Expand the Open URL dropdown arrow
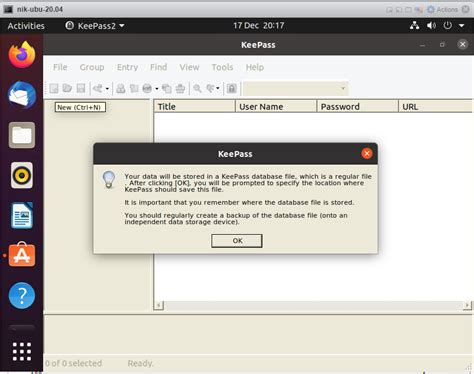 click(x=157, y=89)
